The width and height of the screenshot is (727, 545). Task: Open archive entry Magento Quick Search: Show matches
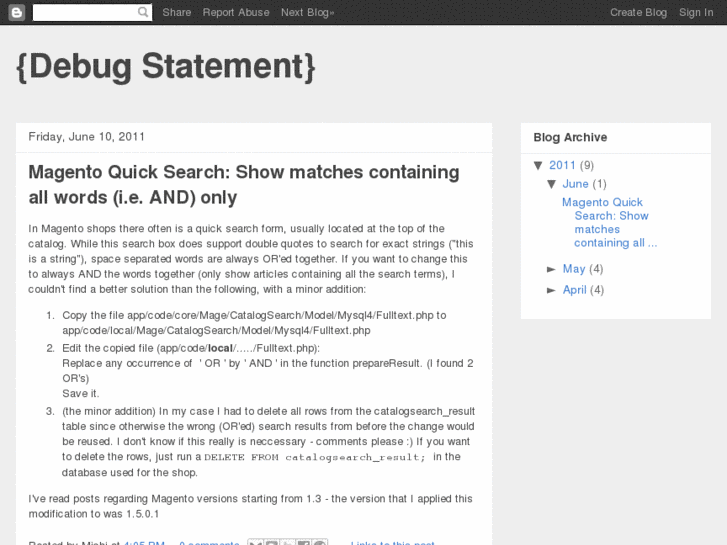pyautogui.click(x=609, y=223)
